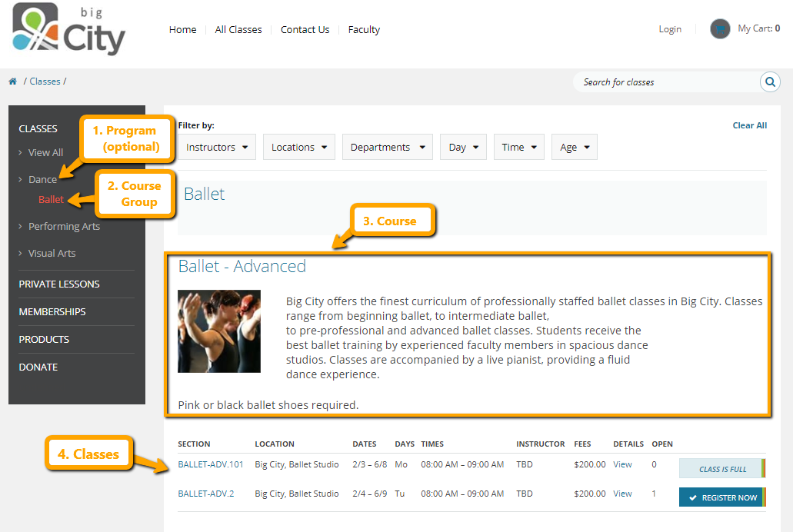Click the home breadcrumb icon
This screenshot has width=793, height=532.
pyautogui.click(x=13, y=81)
